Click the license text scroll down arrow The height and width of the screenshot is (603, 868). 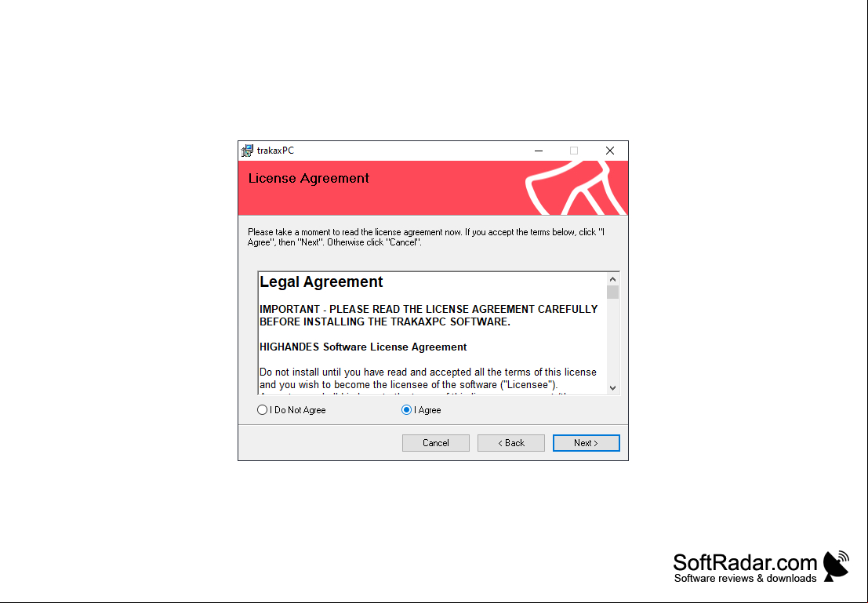point(613,388)
